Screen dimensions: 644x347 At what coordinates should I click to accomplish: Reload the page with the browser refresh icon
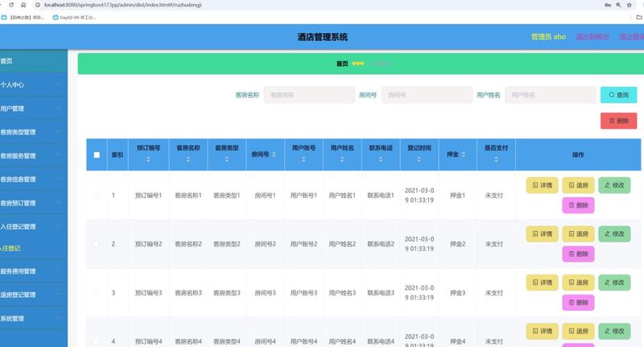click(x=11, y=5)
